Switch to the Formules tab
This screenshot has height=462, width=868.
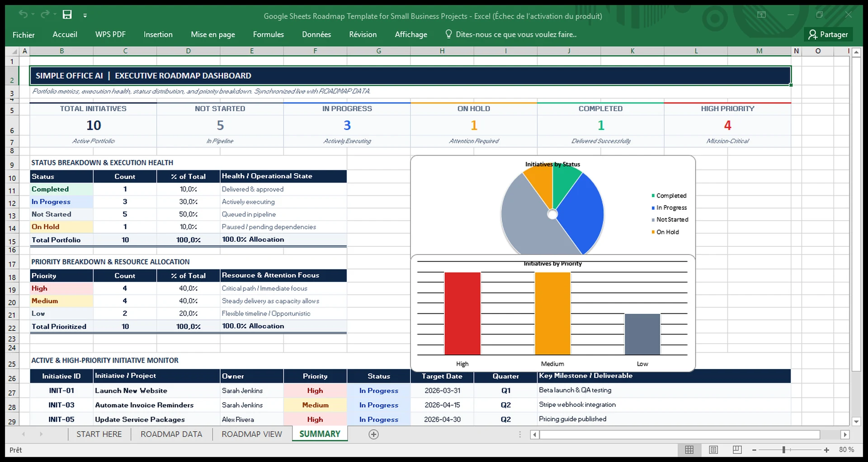tap(268, 34)
